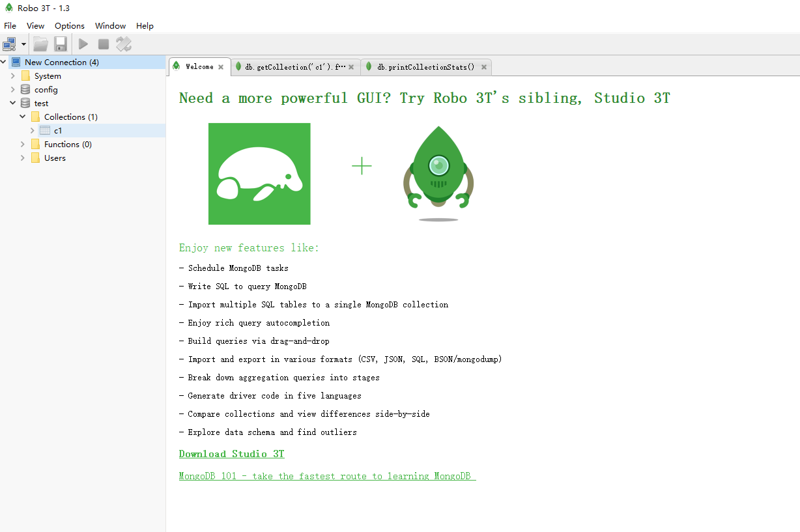
Task: Open the Options menu
Action: [70, 26]
